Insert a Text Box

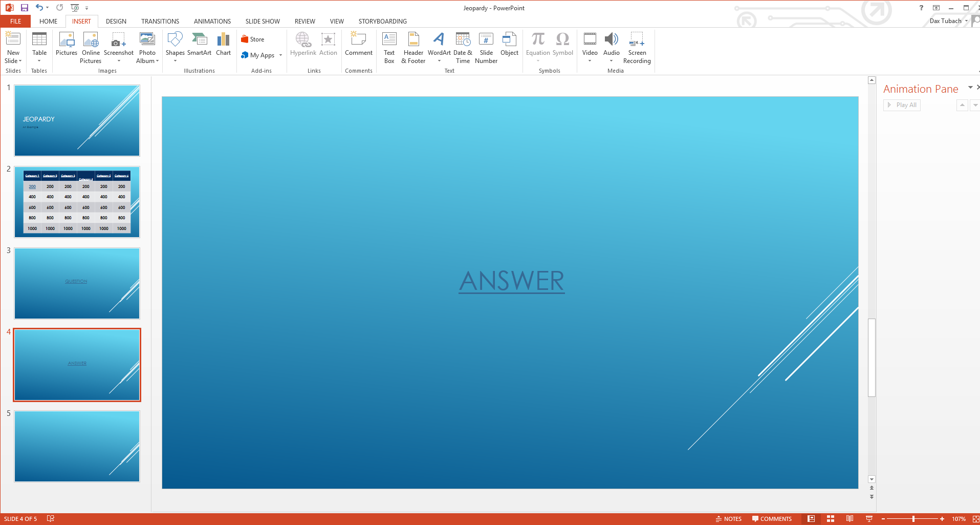tap(389, 47)
